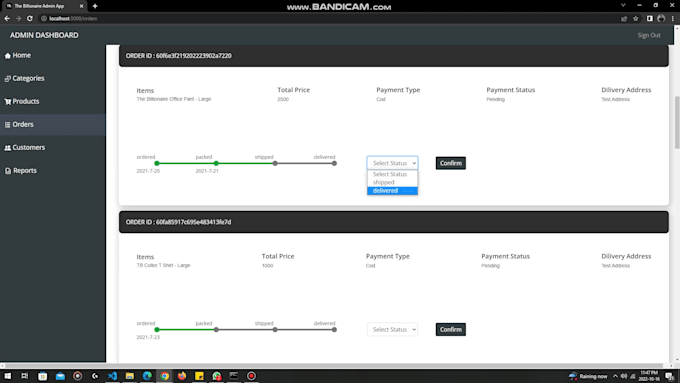680x383 pixels.
Task: Open Microsoft Store from taskbar
Action: coord(42,376)
